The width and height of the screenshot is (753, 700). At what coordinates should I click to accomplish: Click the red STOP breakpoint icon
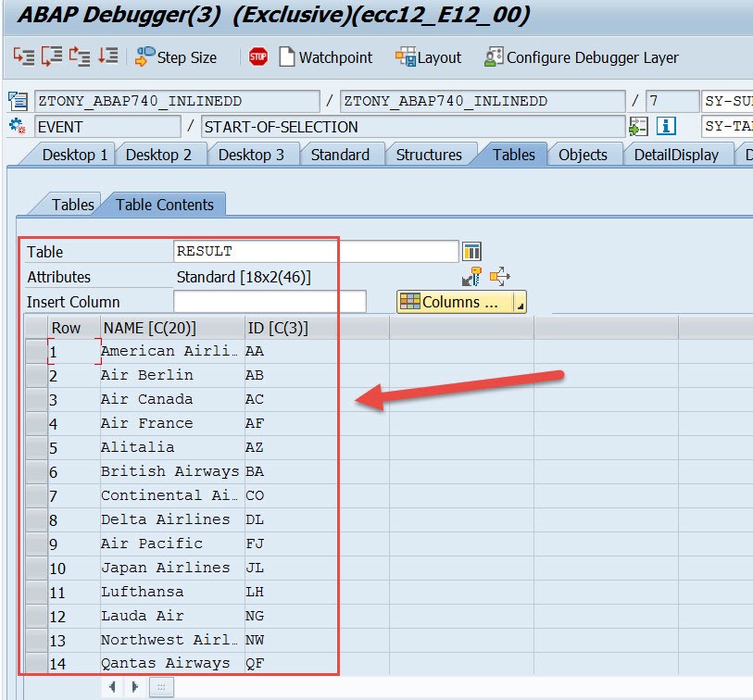click(x=257, y=57)
